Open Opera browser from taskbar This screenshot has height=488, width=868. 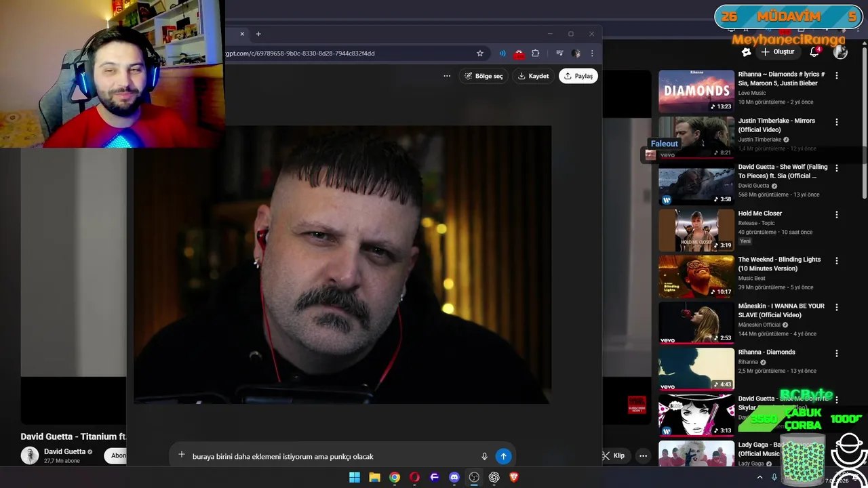(414, 477)
